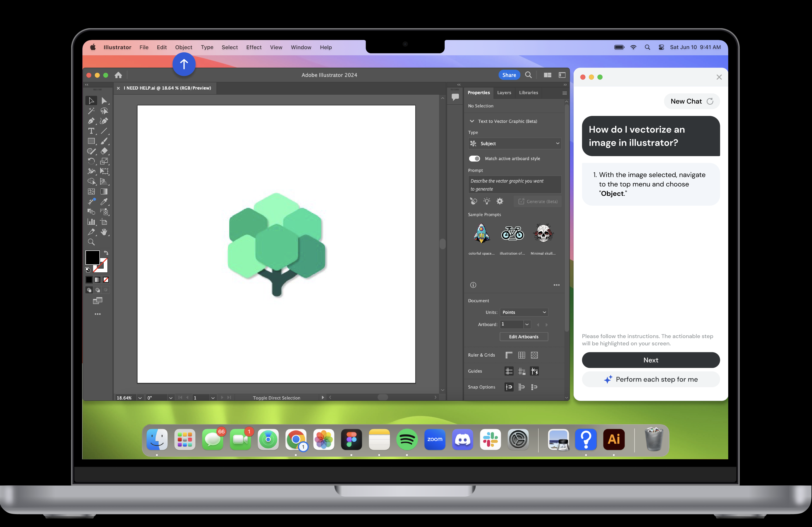Show rulers via Ruler & Grids icon
Viewport: 812px width, 527px height.
pyautogui.click(x=509, y=355)
